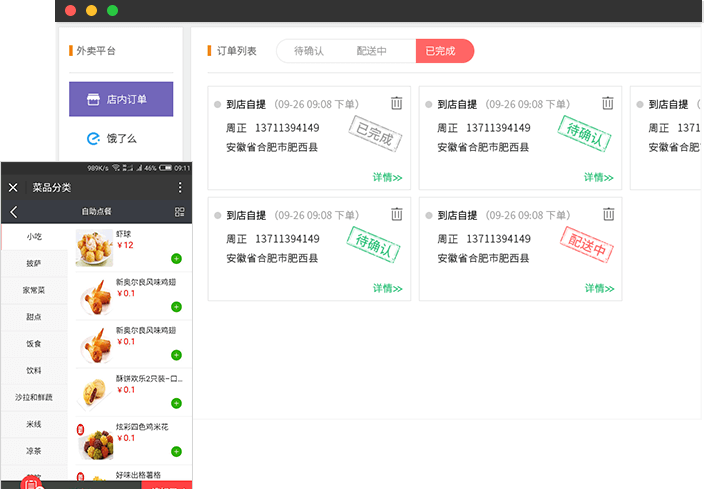The height and width of the screenshot is (489, 705).
Task: Open 详情>> on the 已完成 order
Action: click(387, 178)
